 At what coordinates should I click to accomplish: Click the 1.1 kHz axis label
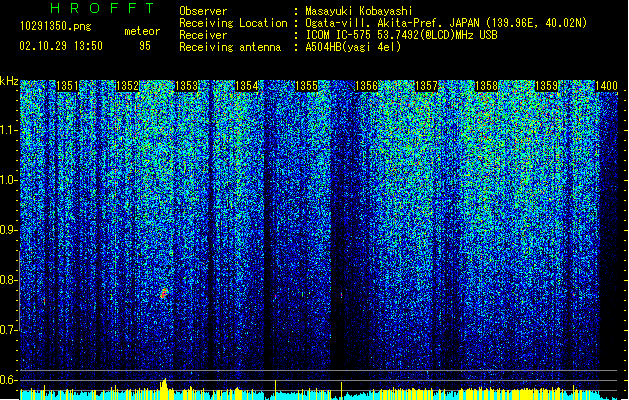coord(9,130)
